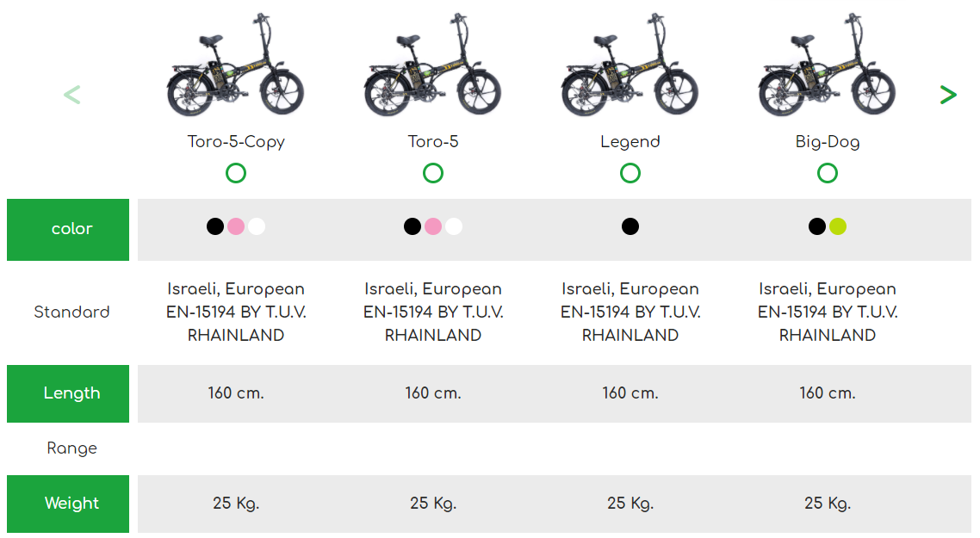Open the Toro-5-Copy bike image
980x538 pixels.
click(x=236, y=66)
